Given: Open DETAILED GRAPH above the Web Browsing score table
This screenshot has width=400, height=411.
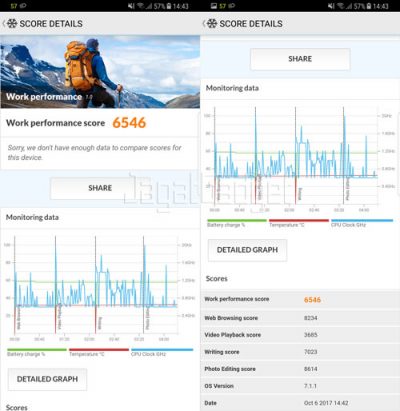Looking at the screenshot, I should (x=247, y=250).
